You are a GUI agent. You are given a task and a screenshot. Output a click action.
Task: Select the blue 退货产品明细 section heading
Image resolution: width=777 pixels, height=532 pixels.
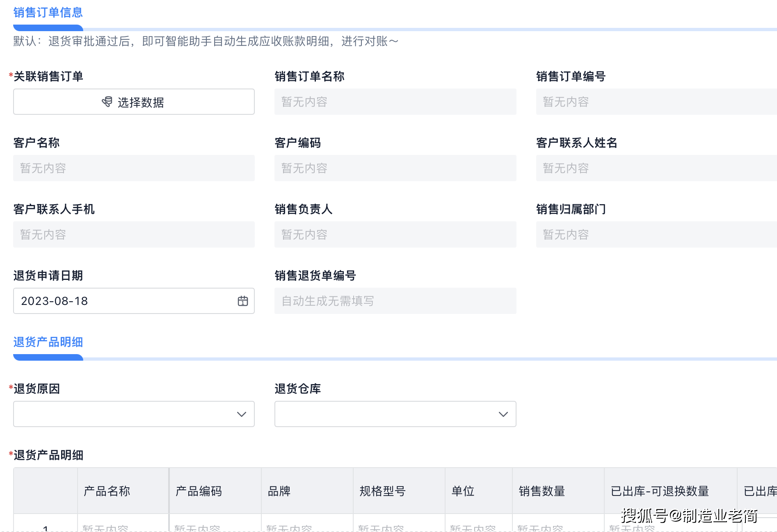click(48, 342)
